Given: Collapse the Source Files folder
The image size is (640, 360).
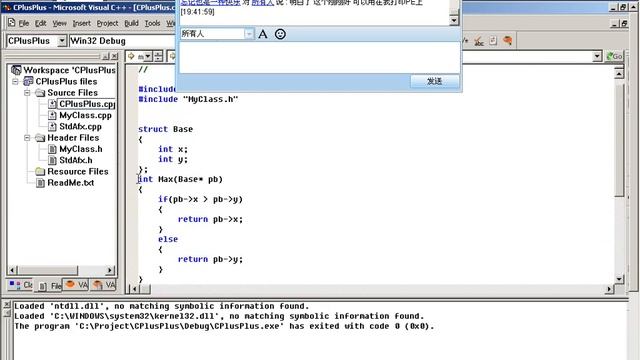Looking at the screenshot, I should 27,93.
